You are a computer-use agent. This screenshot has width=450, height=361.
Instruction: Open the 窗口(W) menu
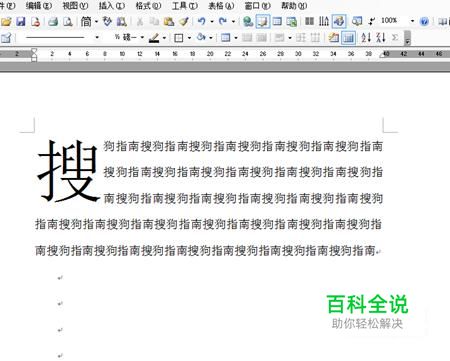click(257, 6)
